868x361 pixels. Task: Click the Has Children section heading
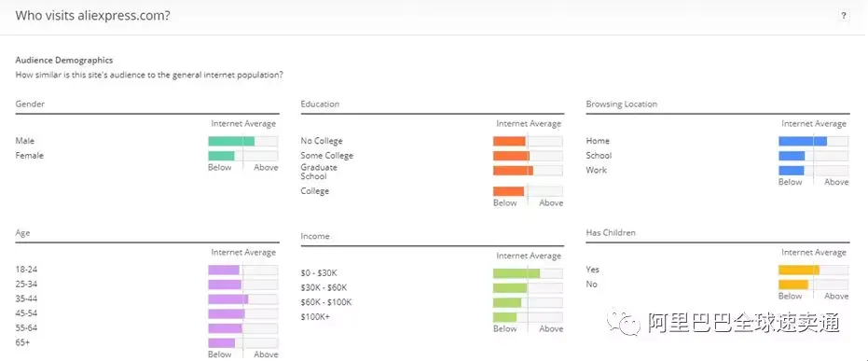[x=611, y=233]
